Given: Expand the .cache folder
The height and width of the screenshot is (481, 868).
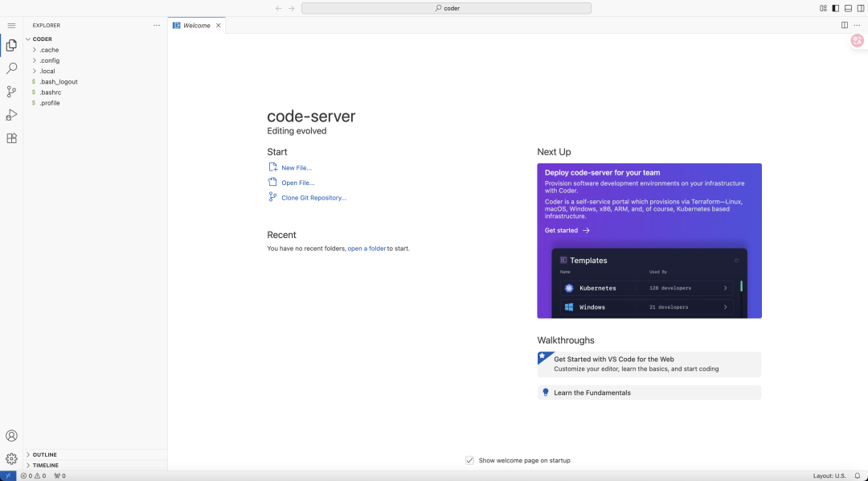Looking at the screenshot, I should coord(35,50).
